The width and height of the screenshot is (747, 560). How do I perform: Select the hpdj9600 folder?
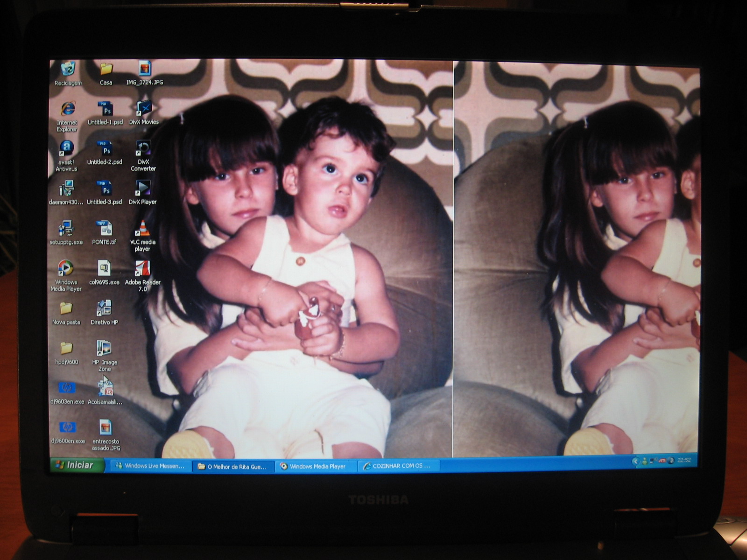[66, 353]
